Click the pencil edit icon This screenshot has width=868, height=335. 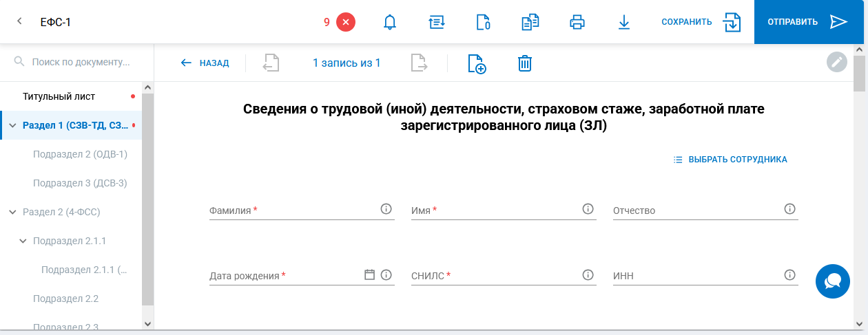[x=836, y=62]
